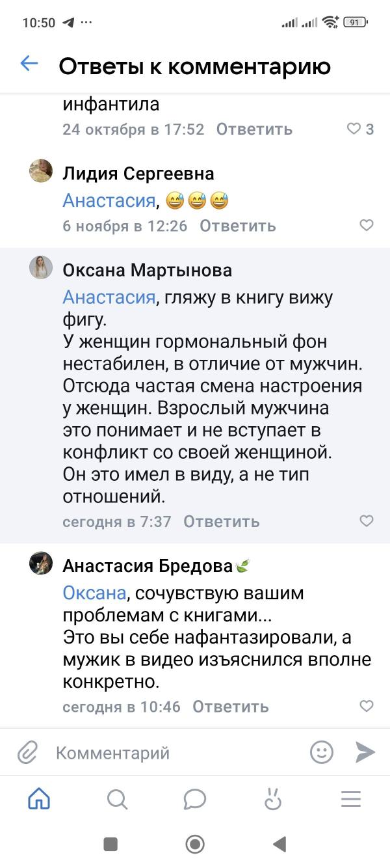Open Clips tab in bottom navigation

click(x=272, y=799)
